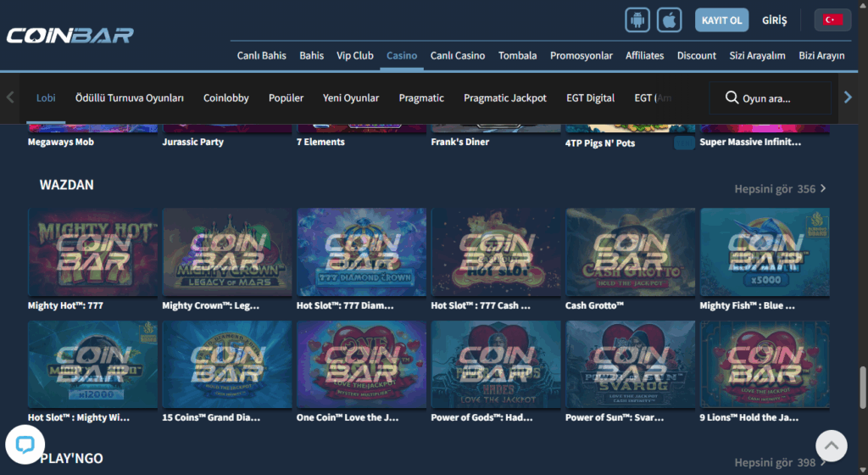Open the 15 Coins Grand Dia... thumbnail
Screen dimensions: 868x475
227,364
